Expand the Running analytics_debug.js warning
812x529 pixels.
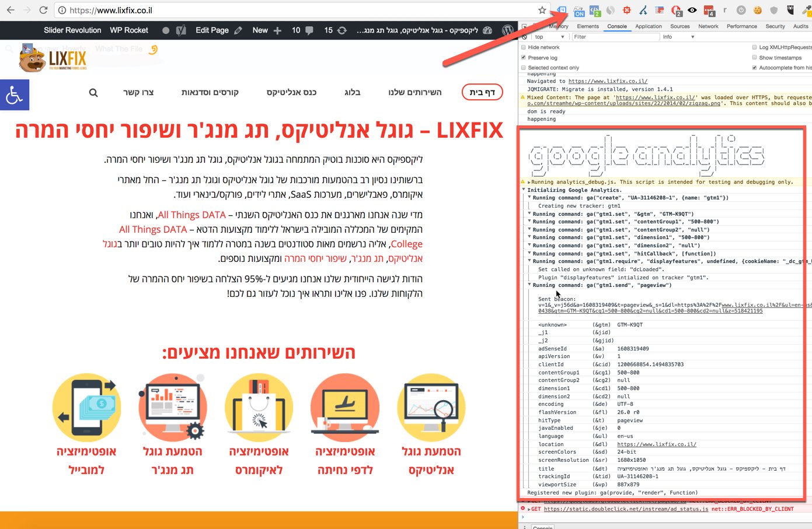tap(529, 182)
